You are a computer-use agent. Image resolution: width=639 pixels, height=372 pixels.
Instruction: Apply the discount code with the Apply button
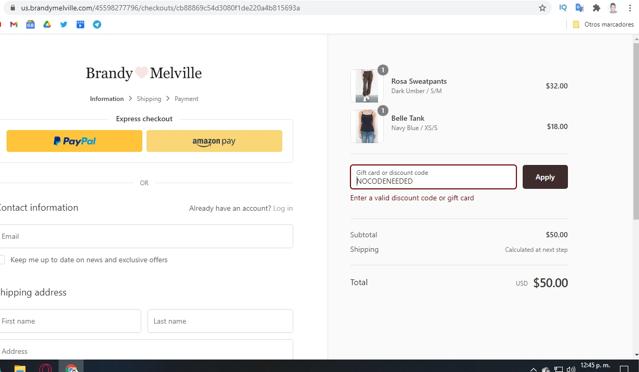pyautogui.click(x=545, y=177)
